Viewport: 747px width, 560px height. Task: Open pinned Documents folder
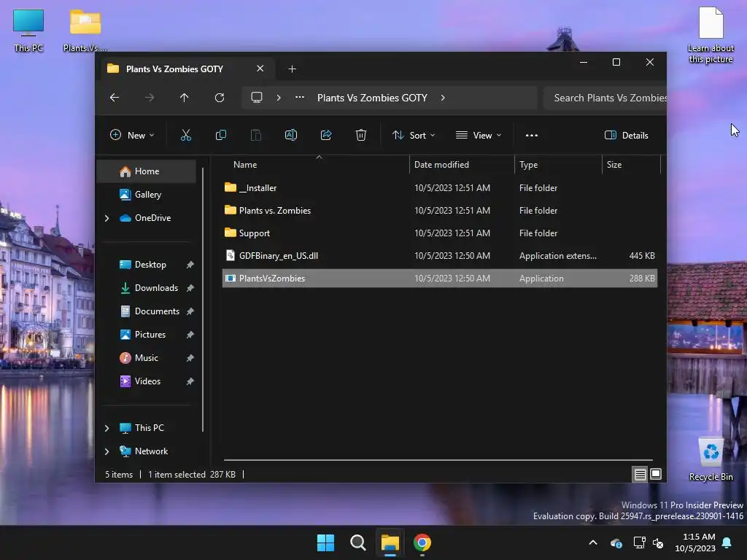pos(146,311)
